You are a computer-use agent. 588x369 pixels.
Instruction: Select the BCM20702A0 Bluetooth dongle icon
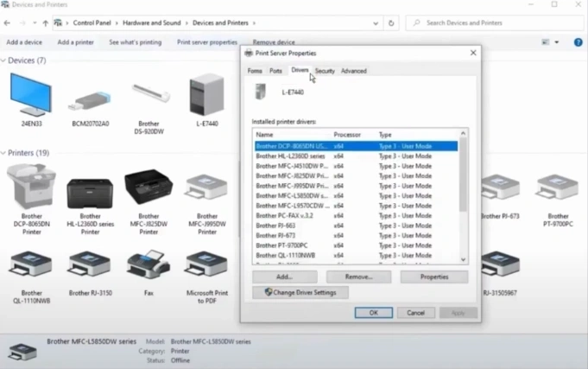tap(90, 102)
